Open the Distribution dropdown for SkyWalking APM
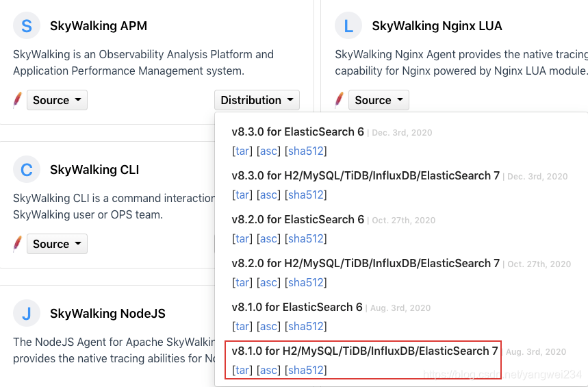Image resolution: width=588 pixels, height=387 pixels. pyautogui.click(x=257, y=100)
